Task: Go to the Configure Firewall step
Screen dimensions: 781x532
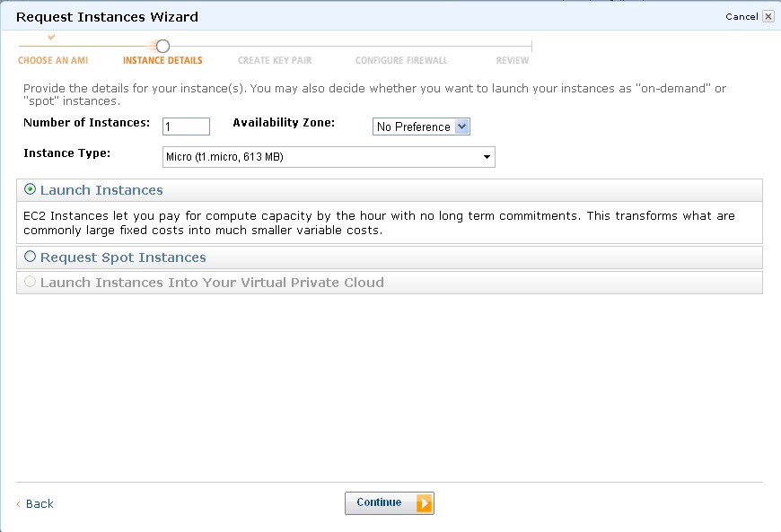Action: tap(401, 61)
